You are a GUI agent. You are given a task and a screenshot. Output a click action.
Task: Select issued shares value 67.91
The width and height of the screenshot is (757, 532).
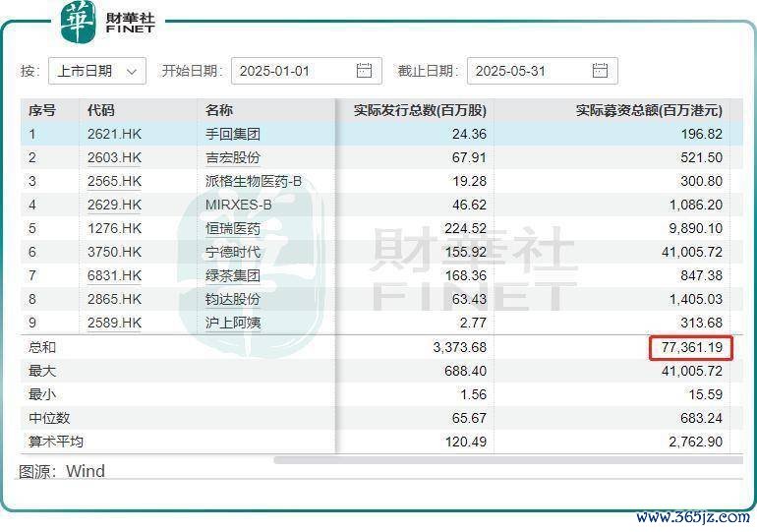coord(469,158)
